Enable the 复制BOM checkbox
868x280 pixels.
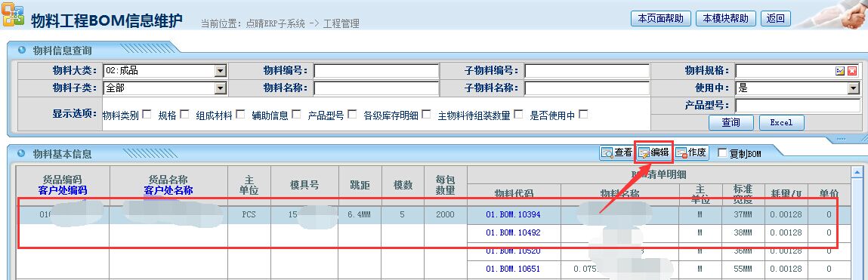coord(722,152)
